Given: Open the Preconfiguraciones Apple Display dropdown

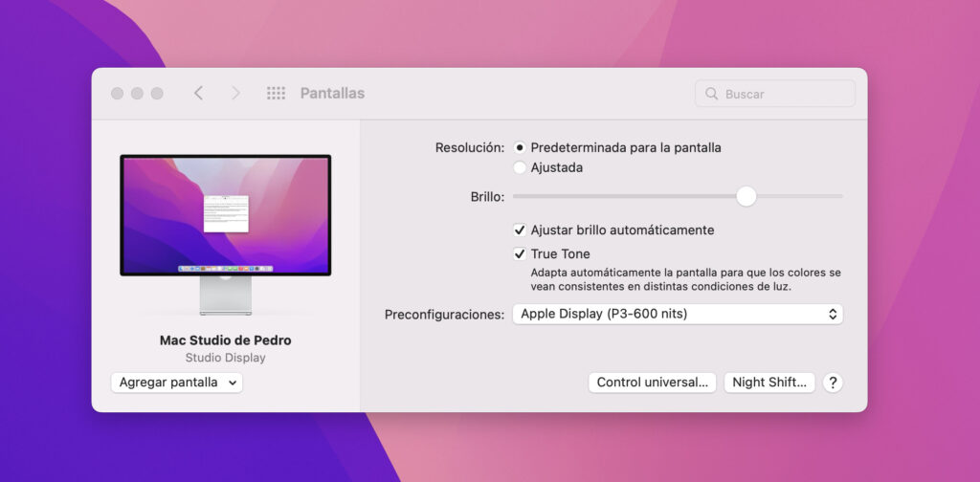Looking at the screenshot, I should (x=678, y=314).
